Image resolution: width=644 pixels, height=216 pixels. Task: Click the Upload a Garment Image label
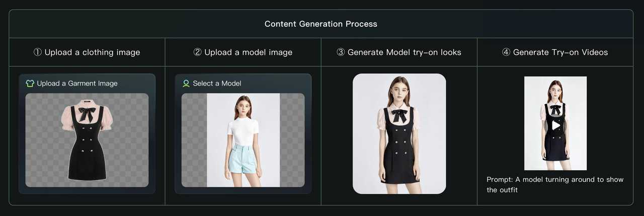click(x=77, y=83)
